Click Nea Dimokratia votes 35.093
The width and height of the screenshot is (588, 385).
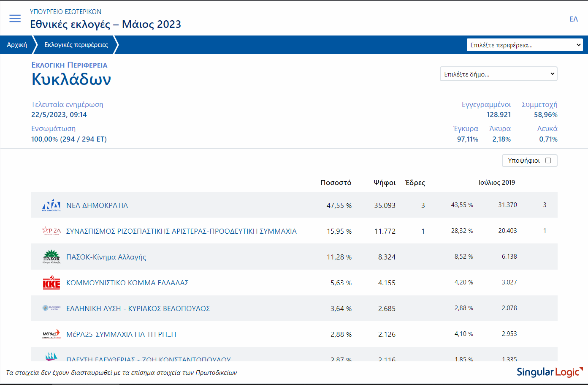[385, 205]
